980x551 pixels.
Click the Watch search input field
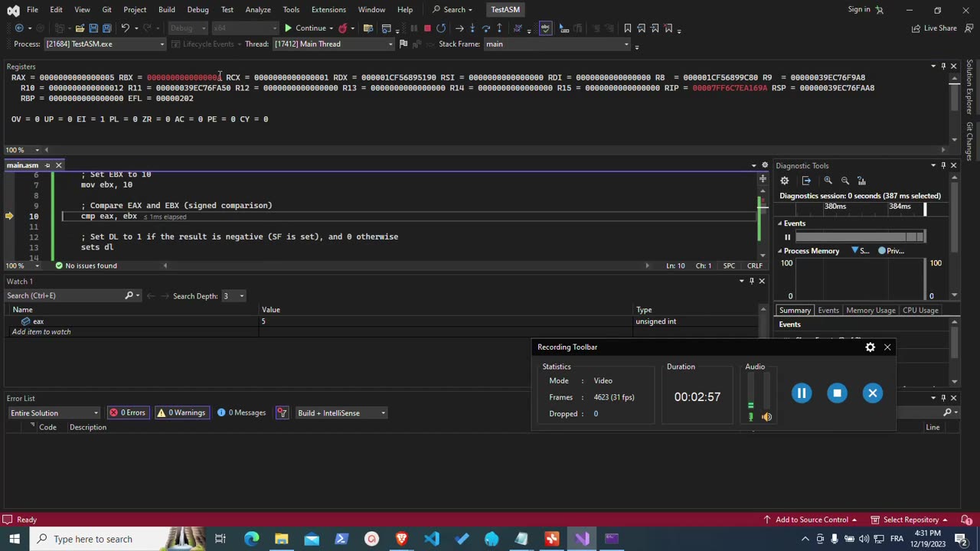tap(66, 296)
